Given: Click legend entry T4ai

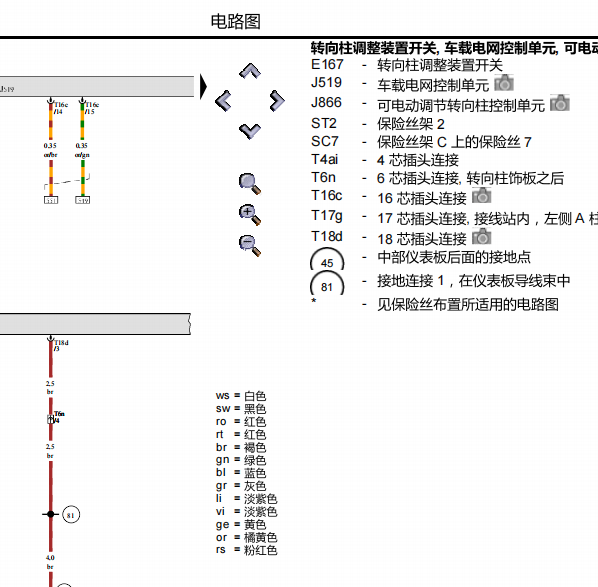Looking at the screenshot, I should click(x=384, y=160).
